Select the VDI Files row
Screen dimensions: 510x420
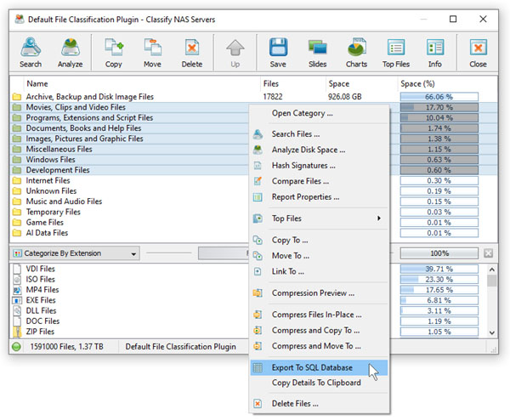130,269
